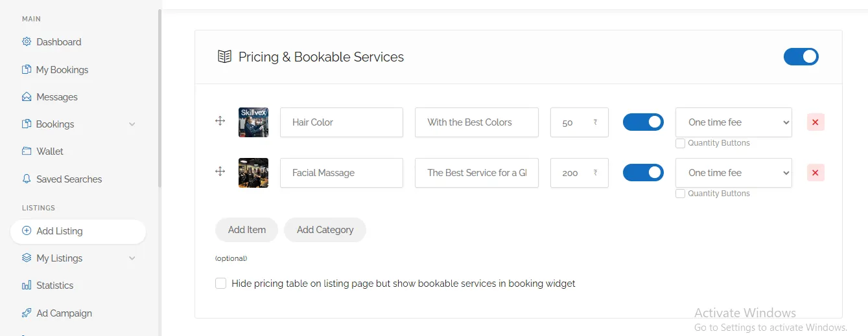Click the Add Category button
The height and width of the screenshot is (336, 868).
click(x=325, y=230)
